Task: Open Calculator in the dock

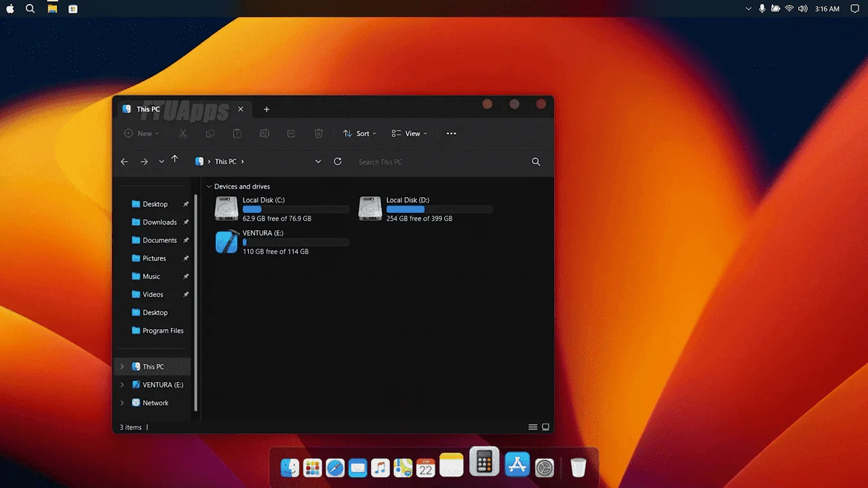Action: 484,462
